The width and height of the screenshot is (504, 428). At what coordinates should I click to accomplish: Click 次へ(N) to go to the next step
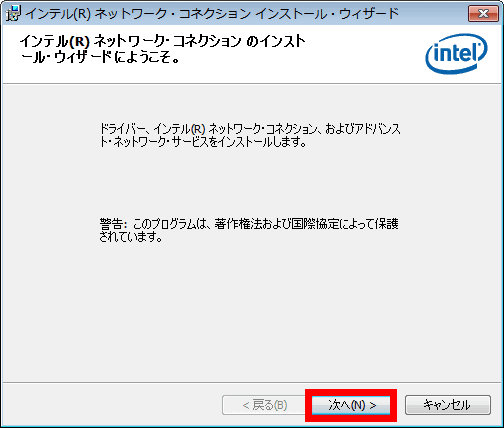[x=351, y=405]
